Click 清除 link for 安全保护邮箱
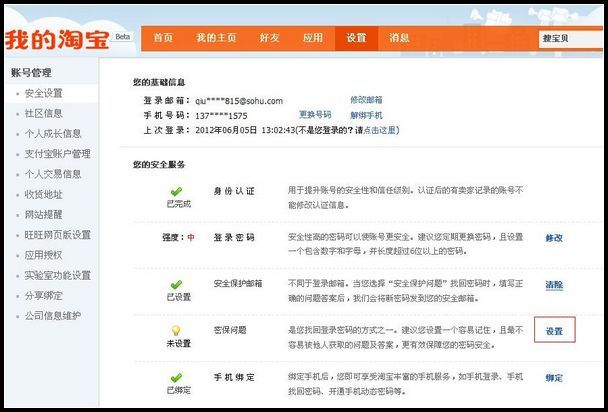Viewport: 608px width, 412px height. pyautogui.click(x=553, y=285)
